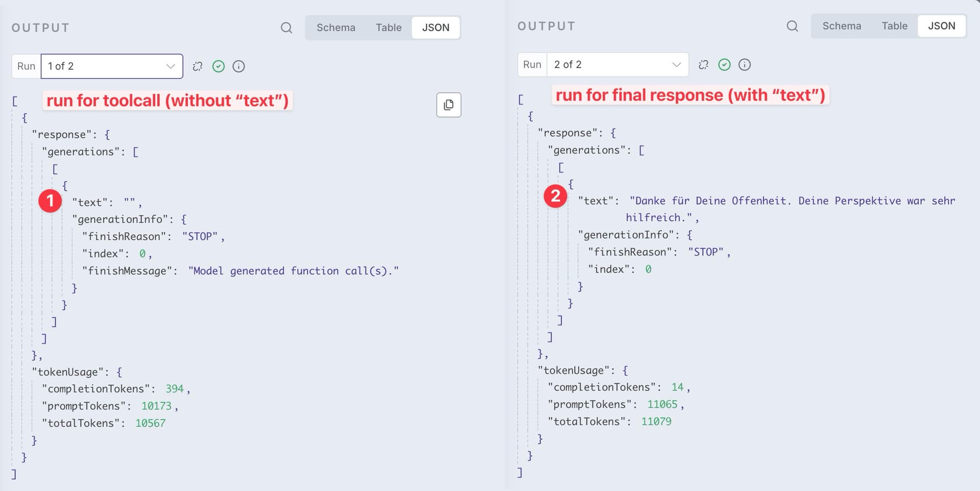The image size is (980, 491).
Task: Click the chevron in the left Run dropdown
Action: [x=170, y=66]
